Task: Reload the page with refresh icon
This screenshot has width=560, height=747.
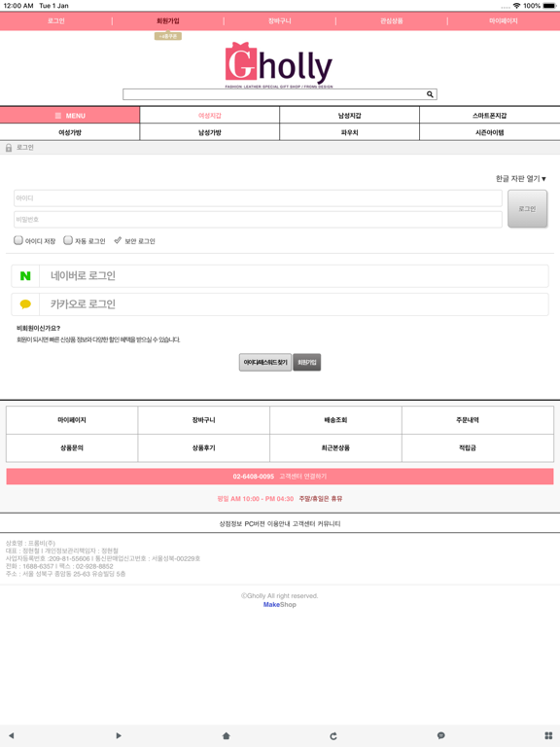Action: pos(333,736)
